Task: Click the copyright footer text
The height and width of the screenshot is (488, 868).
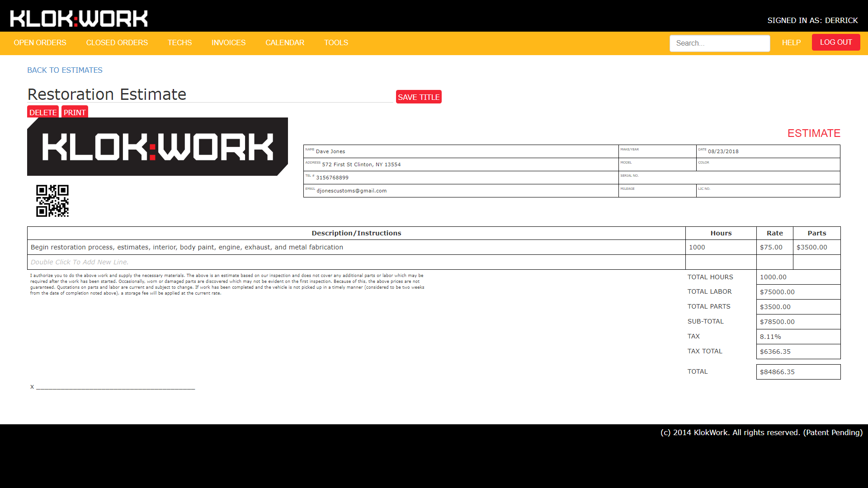Action: [x=761, y=432]
